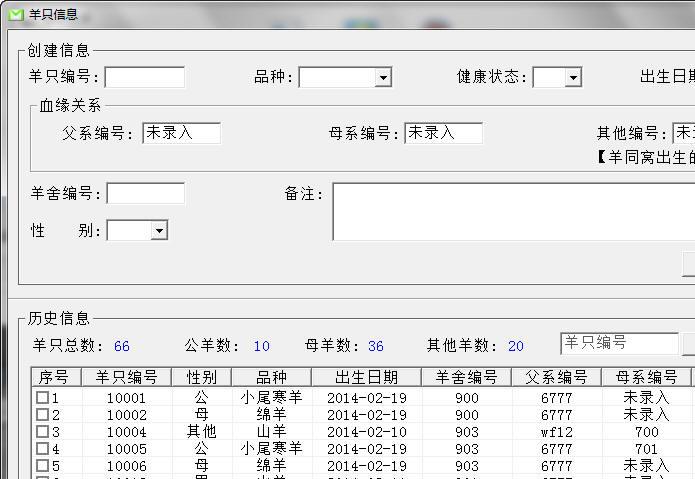
Task: Open the 健康状态 dropdown
Action: pyautogui.click(x=573, y=78)
